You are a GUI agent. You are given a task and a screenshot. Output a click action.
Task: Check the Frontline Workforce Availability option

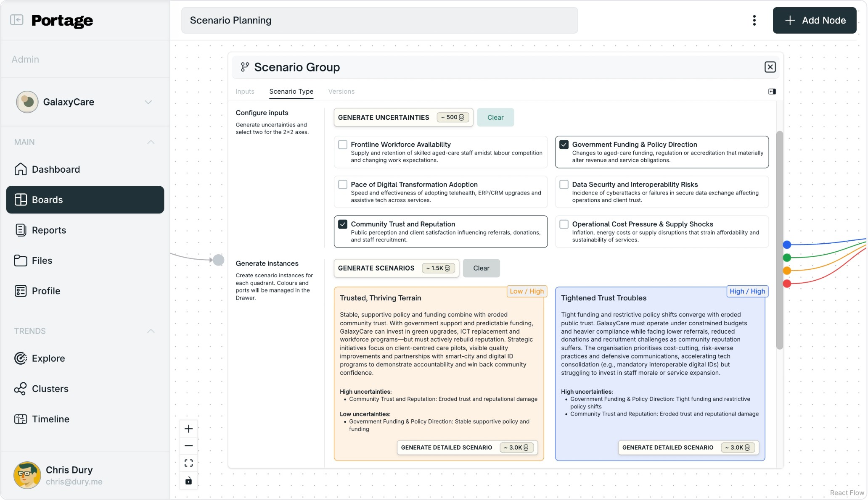pos(343,145)
